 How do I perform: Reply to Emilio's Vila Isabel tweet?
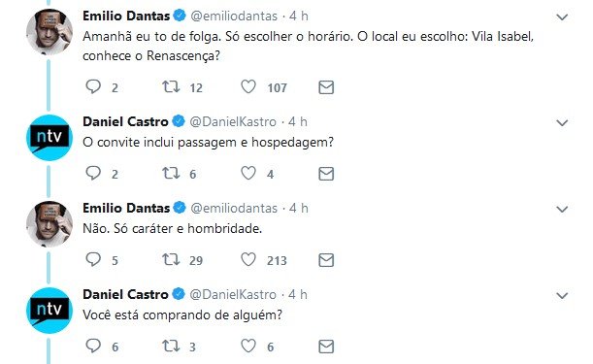pos(93,87)
